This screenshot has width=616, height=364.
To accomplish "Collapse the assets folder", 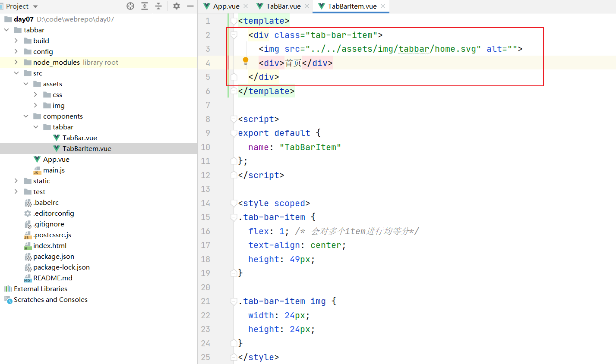I will tap(26, 84).
